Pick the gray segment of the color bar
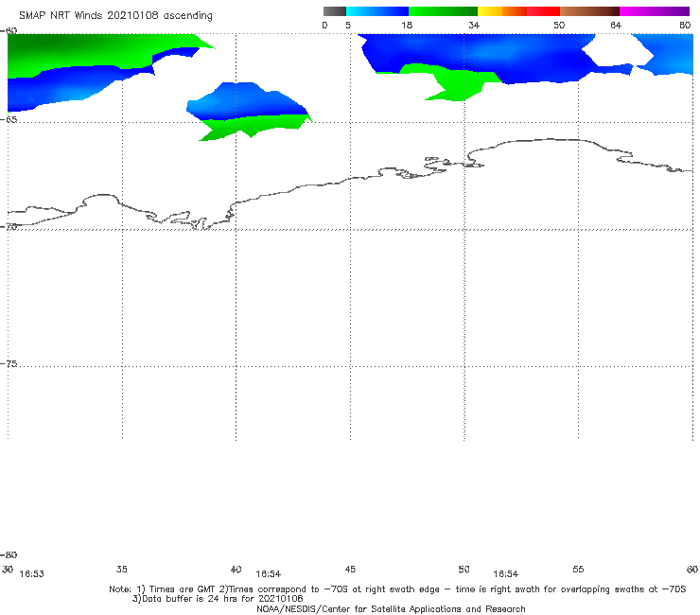700x615 pixels. (x=334, y=11)
